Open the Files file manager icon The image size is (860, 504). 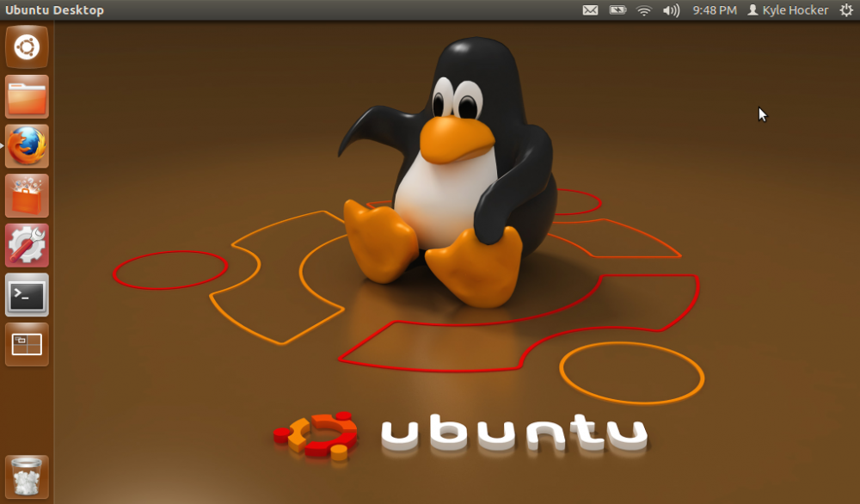(27, 96)
